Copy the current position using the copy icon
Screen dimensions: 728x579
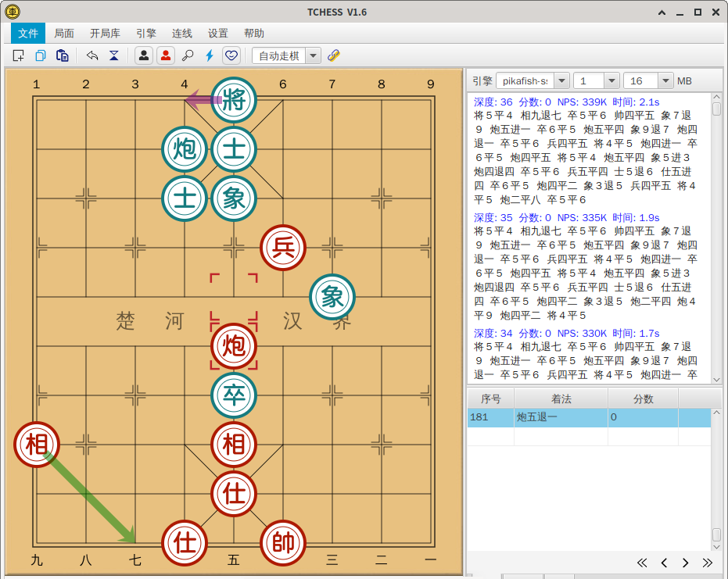pos(40,55)
